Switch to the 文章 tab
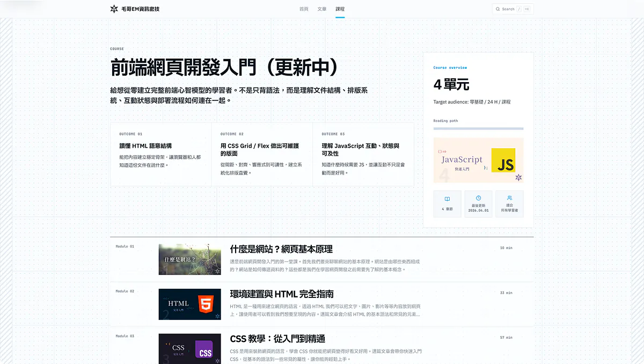This screenshot has height=364, width=644. [x=322, y=9]
